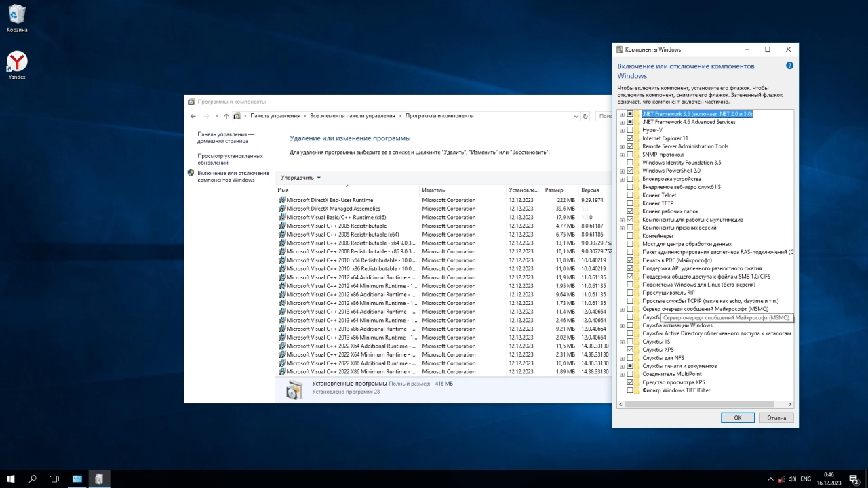Screen dimensions: 868x488
Task: Expand the SNMP-протокол node
Action: [x=622, y=155]
